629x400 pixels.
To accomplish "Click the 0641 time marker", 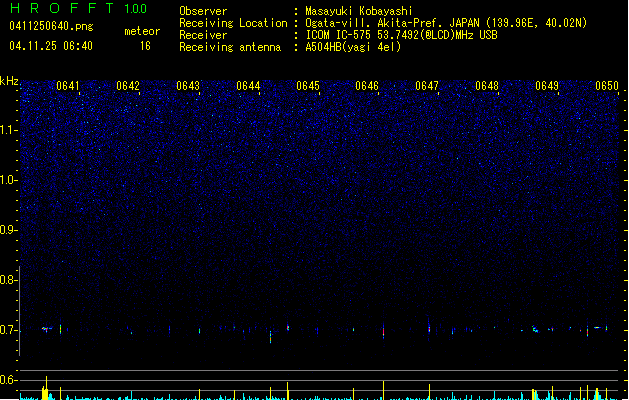I will pos(68,86).
